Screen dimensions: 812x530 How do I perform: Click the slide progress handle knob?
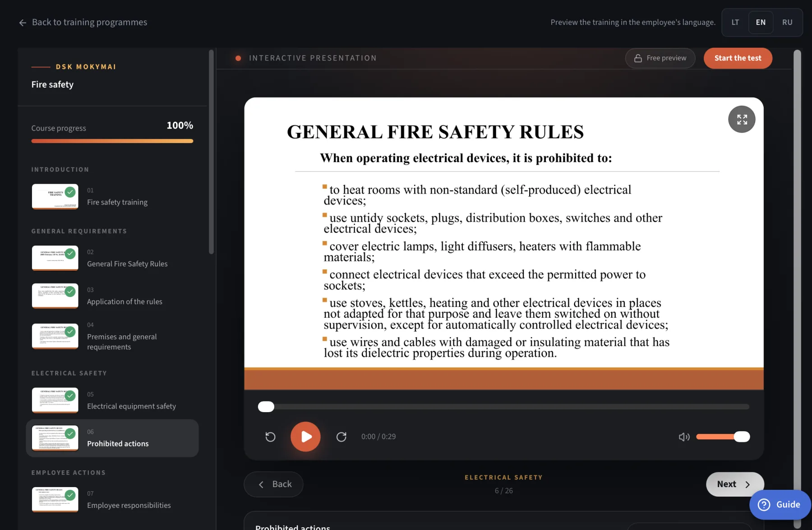[266, 407]
